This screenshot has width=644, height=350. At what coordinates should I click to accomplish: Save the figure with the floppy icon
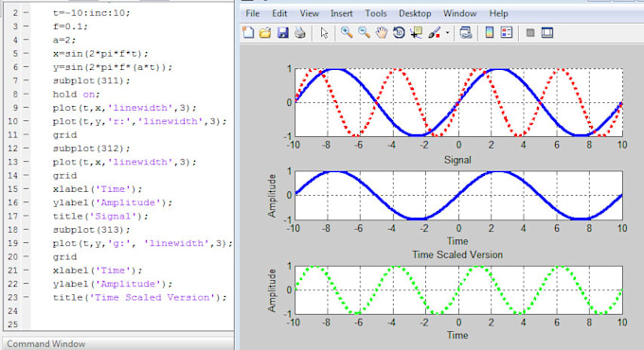point(283,32)
